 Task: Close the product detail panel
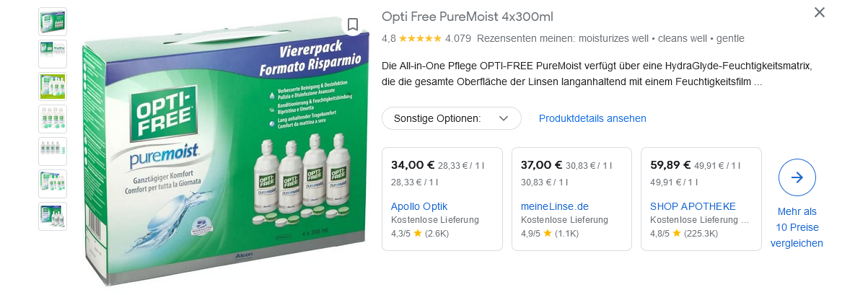click(819, 12)
